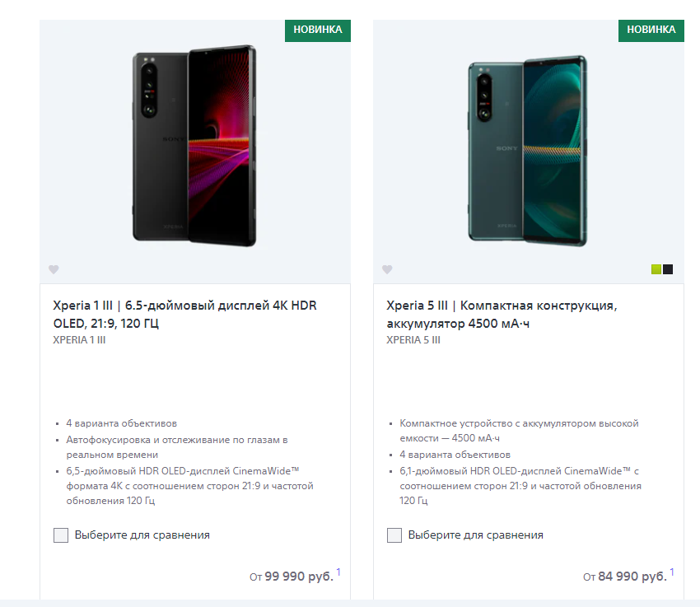
Task: Open the Xperia 1 III 6.5-дюймовый дисплей title link
Action: pos(184,314)
